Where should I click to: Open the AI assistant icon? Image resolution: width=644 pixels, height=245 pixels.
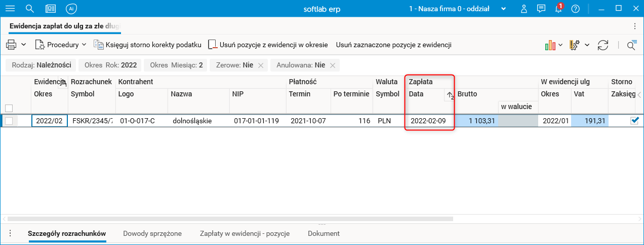[71, 9]
